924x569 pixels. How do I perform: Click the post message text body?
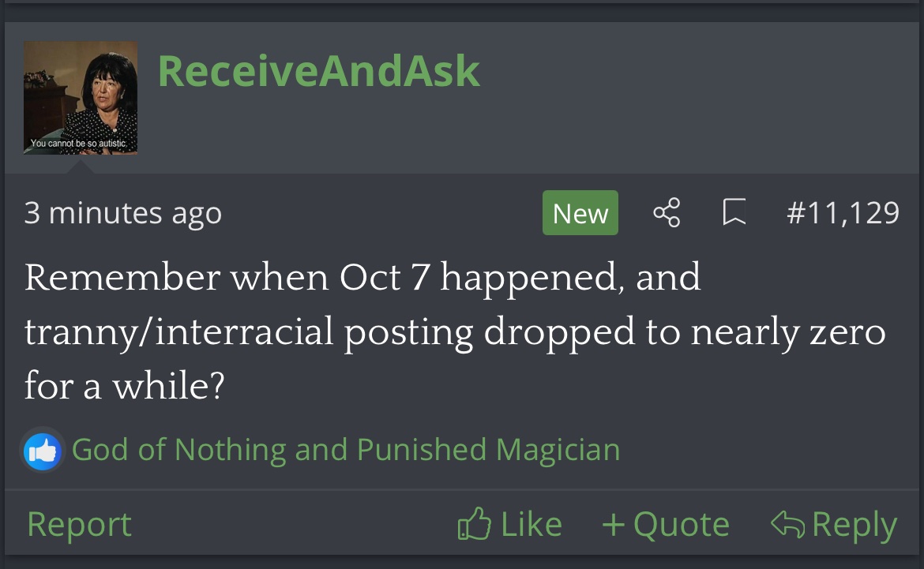tap(455, 331)
